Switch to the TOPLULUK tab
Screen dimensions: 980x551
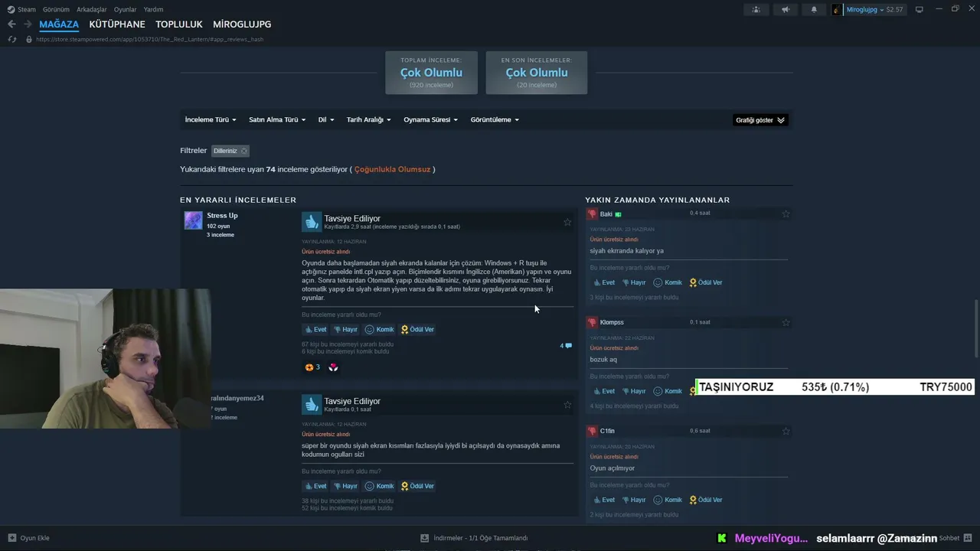click(179, 24)
